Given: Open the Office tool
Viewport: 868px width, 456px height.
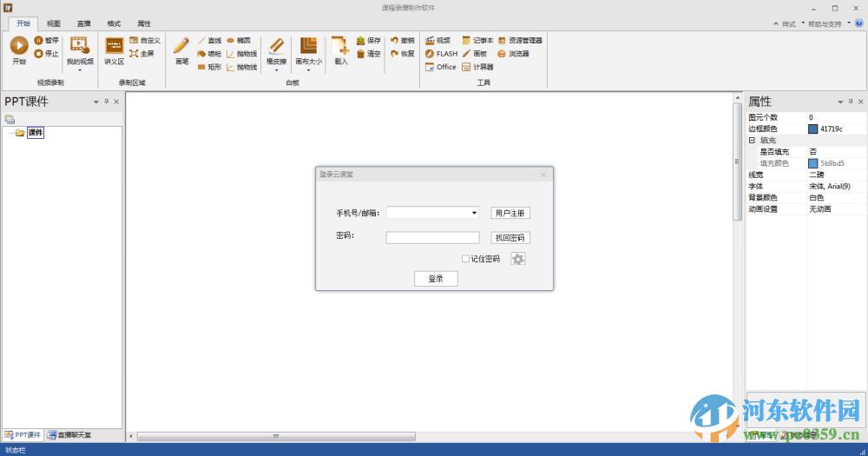Looking at the screenshot, I should coord(441,67).
